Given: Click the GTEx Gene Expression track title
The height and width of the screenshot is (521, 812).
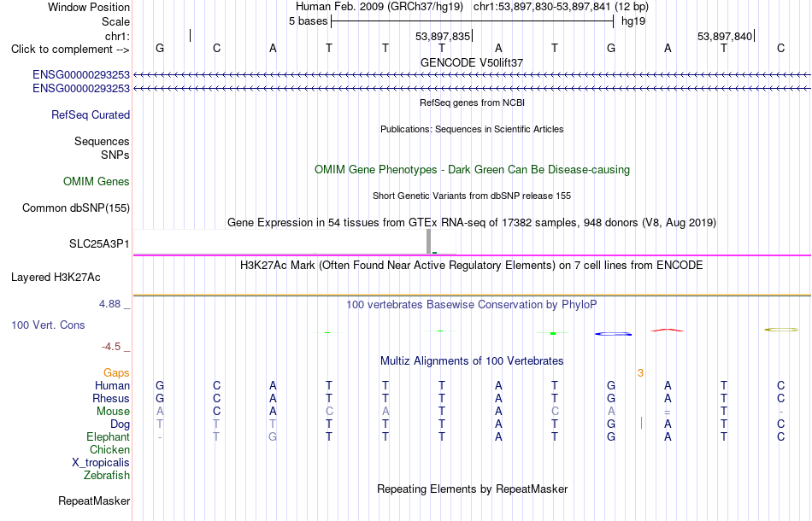Looking at the screenshot, I should tap(472, 222).
